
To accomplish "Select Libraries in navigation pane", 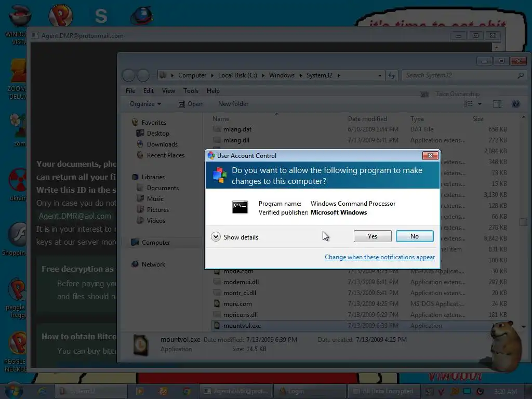I will pyautogui.click(x=153, y=177).
